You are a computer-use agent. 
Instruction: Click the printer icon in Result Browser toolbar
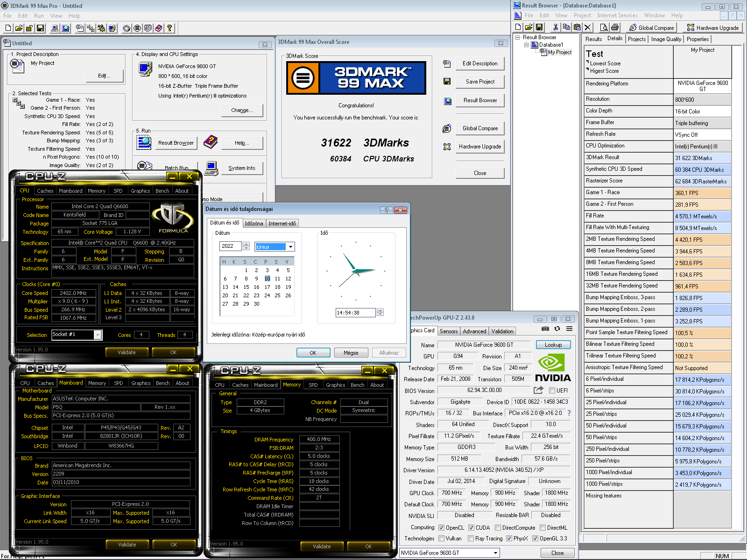coord(615,28)
